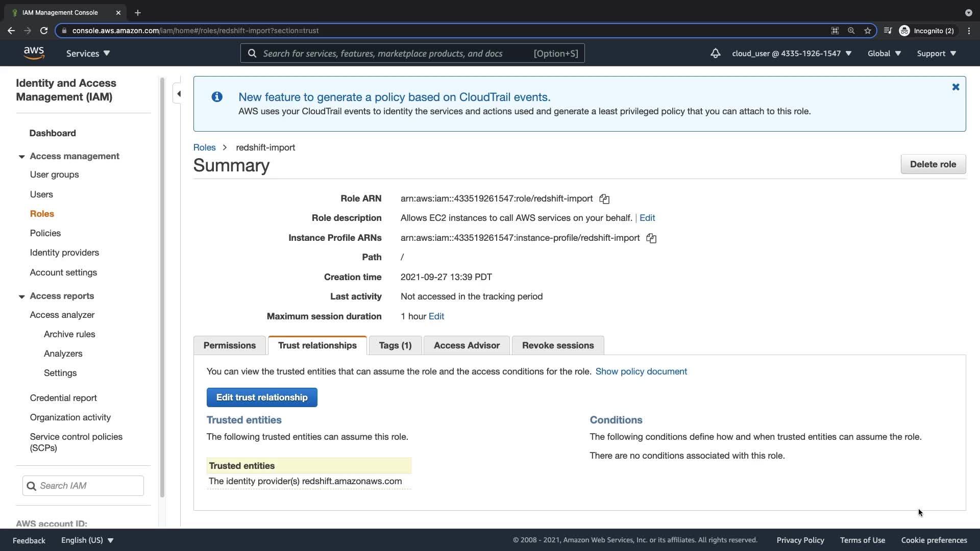Copy the Instance Profile ARN

click(x=651, y=238)
